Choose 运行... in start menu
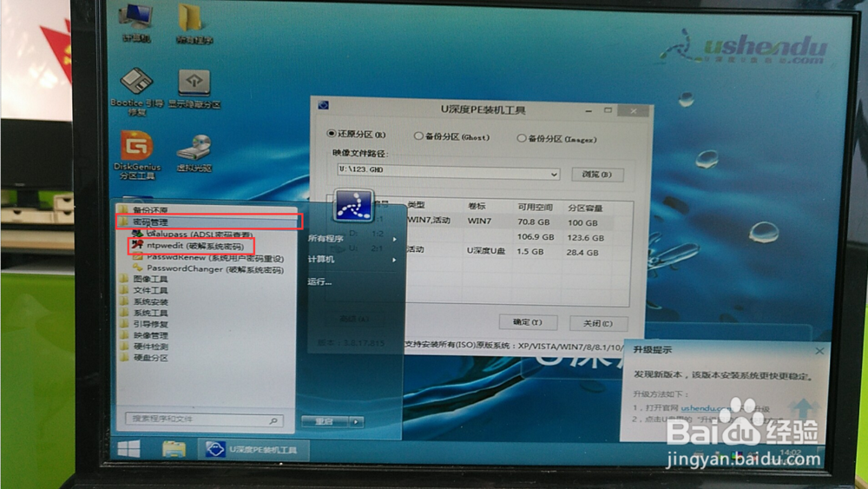Viewport: 868px width, 489px height. coord(320,282)
